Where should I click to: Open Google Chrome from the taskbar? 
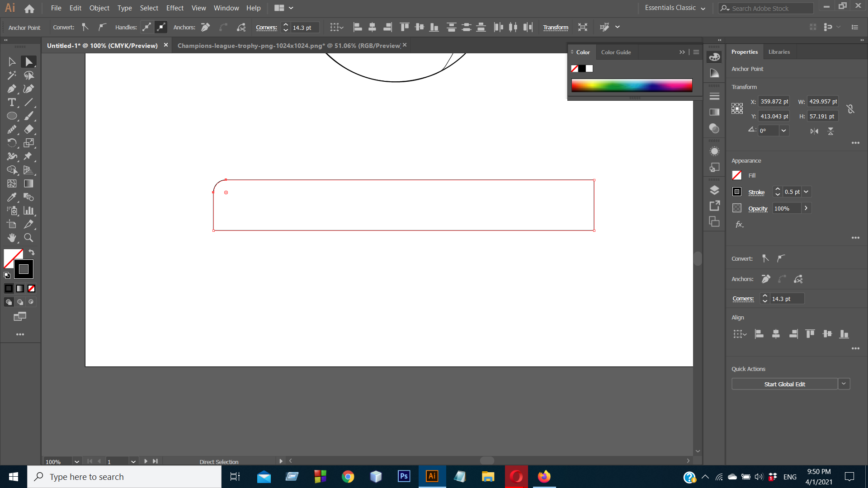click(348, 476)
